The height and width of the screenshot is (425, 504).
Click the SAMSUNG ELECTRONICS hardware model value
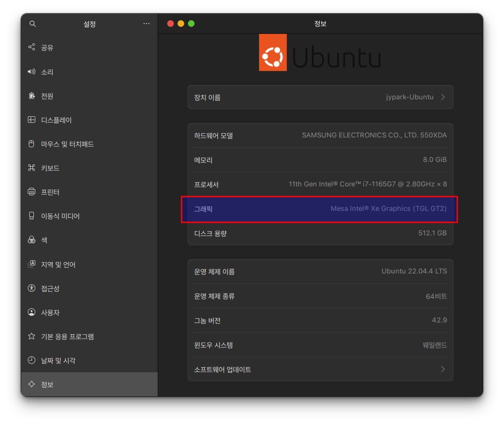point(374,135)
